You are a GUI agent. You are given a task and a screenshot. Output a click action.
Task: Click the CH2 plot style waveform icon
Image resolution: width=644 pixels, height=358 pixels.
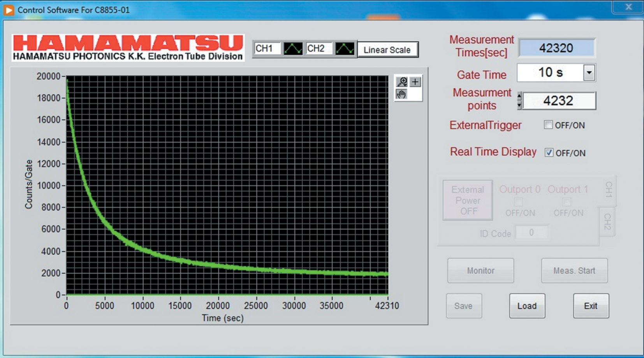coord(345,49)
